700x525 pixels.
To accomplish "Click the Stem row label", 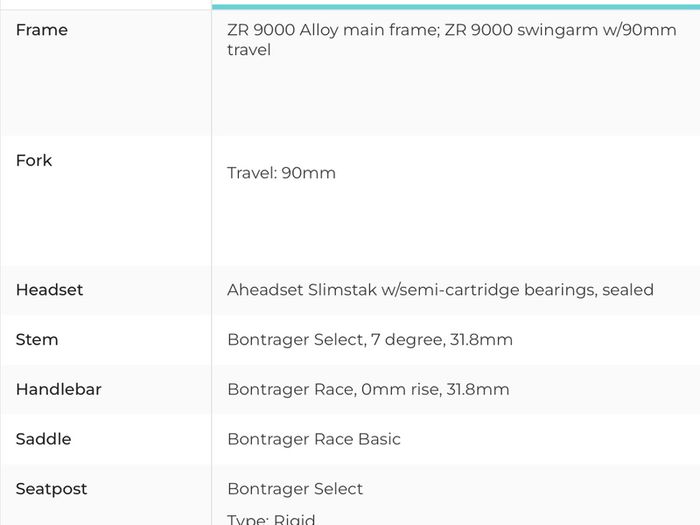I will pos(37,340).
